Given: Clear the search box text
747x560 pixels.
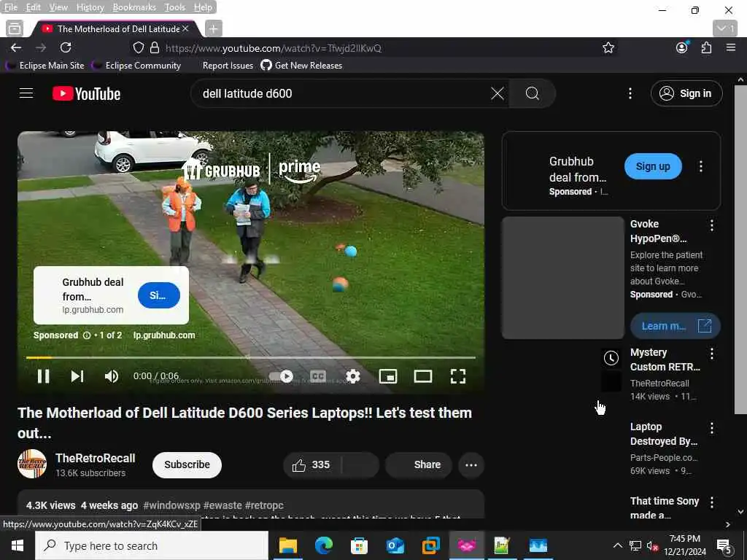Looking at the screenshot, I should pyautogui.click(x=498, y=93).
